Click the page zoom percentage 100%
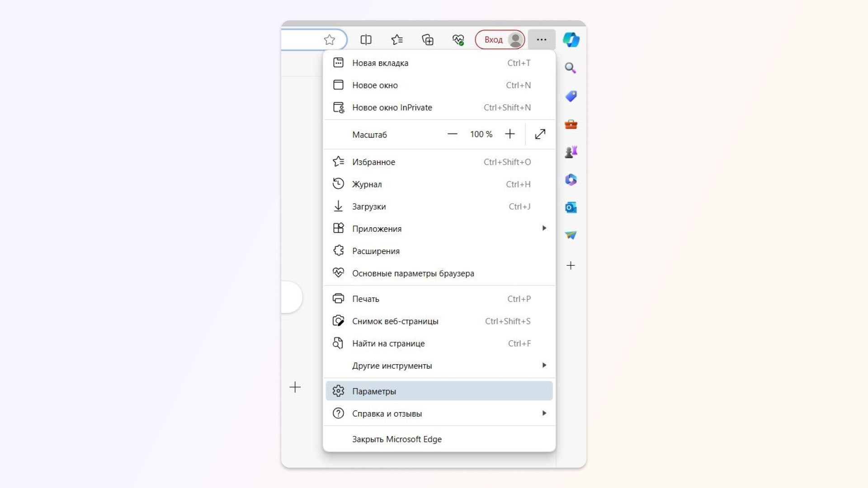868x488 pixels. click(x=481, y=134)
